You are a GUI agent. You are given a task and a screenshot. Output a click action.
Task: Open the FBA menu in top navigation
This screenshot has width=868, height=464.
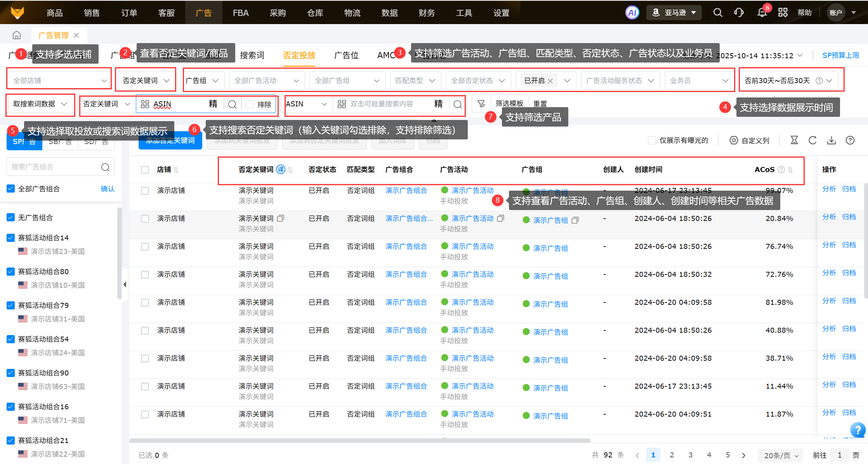[240, 13]
